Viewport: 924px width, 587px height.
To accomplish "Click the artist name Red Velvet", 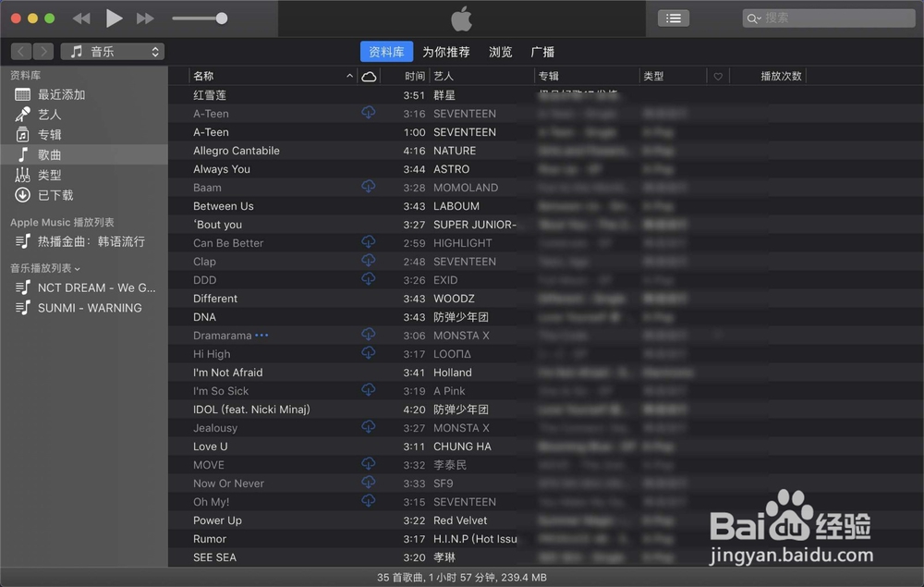I will pos(460,520).
